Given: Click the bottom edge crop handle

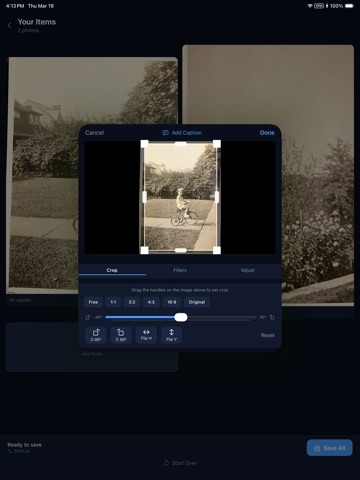Looking at the screenshot, I should [x=181, y=250].
